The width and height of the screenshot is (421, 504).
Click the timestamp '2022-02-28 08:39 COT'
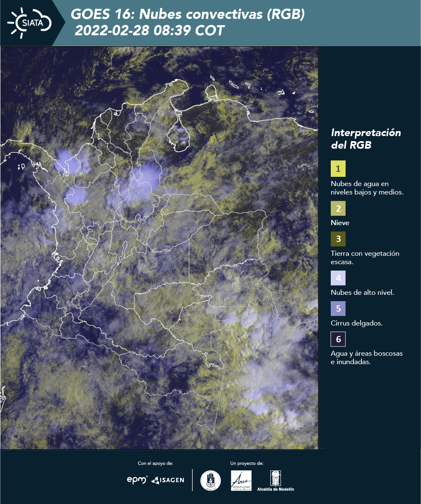149,31
